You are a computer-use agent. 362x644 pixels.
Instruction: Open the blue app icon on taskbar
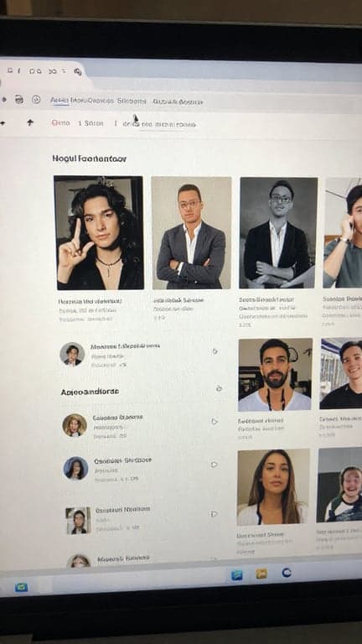click(237, 575)
